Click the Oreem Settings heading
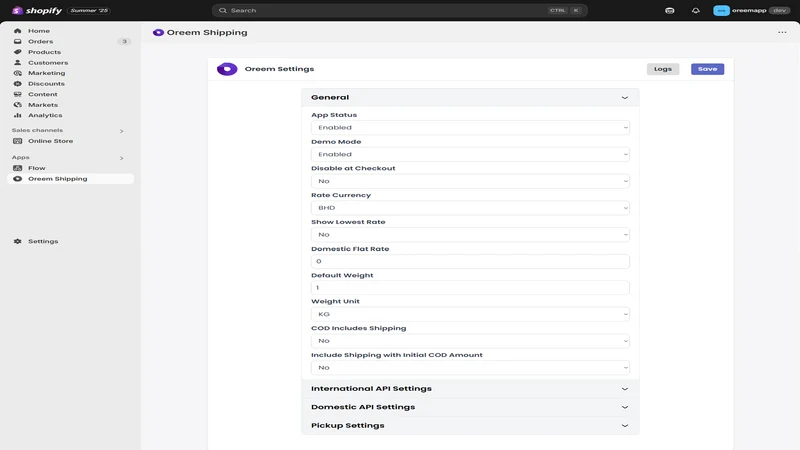 279,69
